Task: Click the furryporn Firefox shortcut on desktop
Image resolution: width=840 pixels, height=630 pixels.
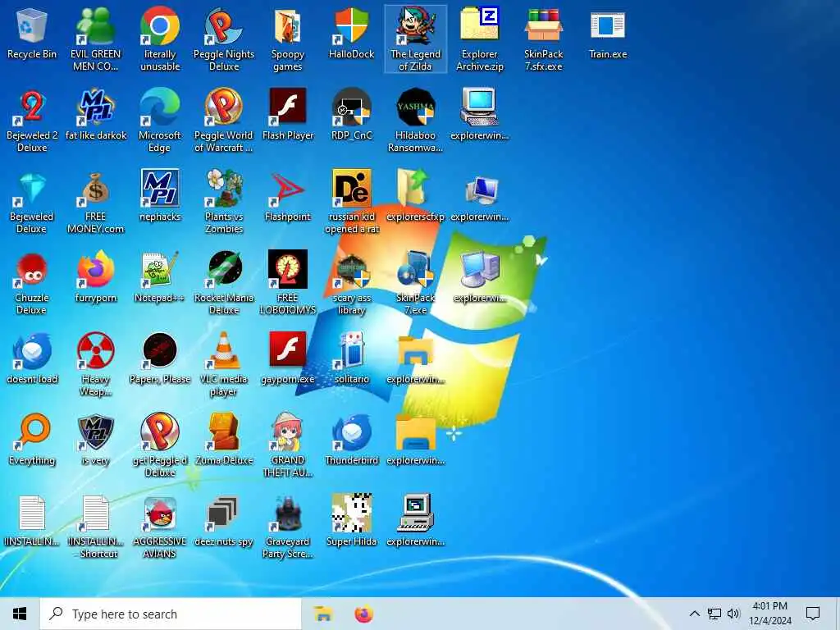Action: tap(95, 270)
